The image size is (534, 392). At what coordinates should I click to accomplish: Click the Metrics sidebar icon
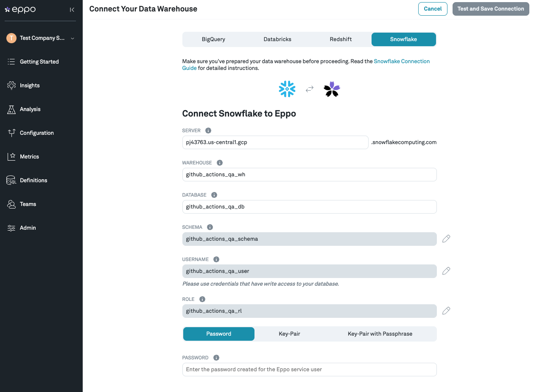(11, 156)
